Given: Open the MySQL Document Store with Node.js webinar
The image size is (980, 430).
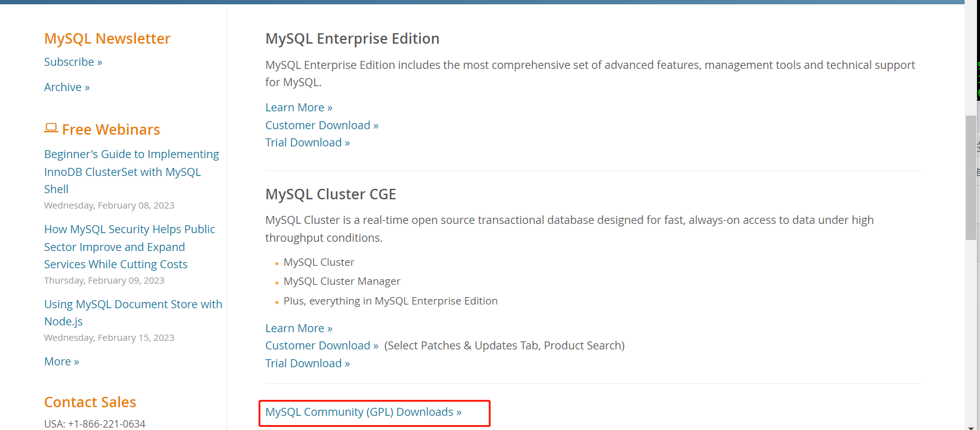Looking at the screenshot, I should (x=133, y=312).
